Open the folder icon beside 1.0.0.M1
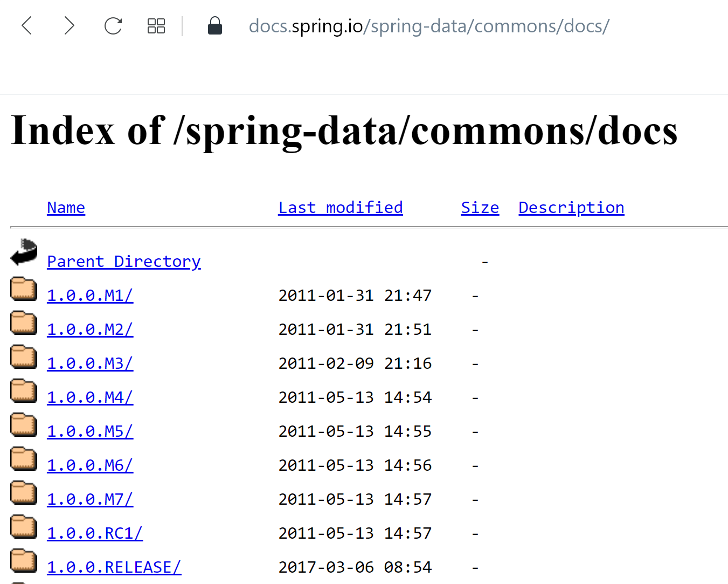The width and height of the screenshot is (728, 584). coord(23,289)
